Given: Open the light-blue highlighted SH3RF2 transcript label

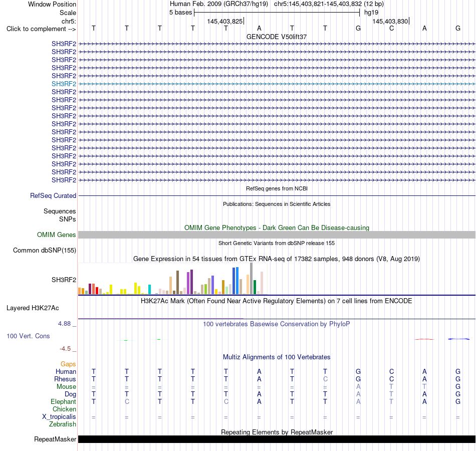Looking at the screenshot, I should pyautogui.click(x=64, y=84).
